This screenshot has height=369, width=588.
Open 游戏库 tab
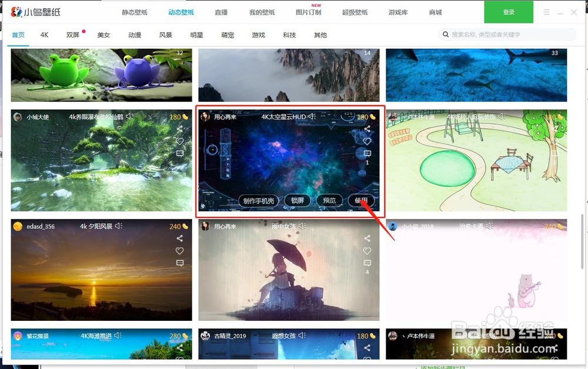tap(398, 12)
